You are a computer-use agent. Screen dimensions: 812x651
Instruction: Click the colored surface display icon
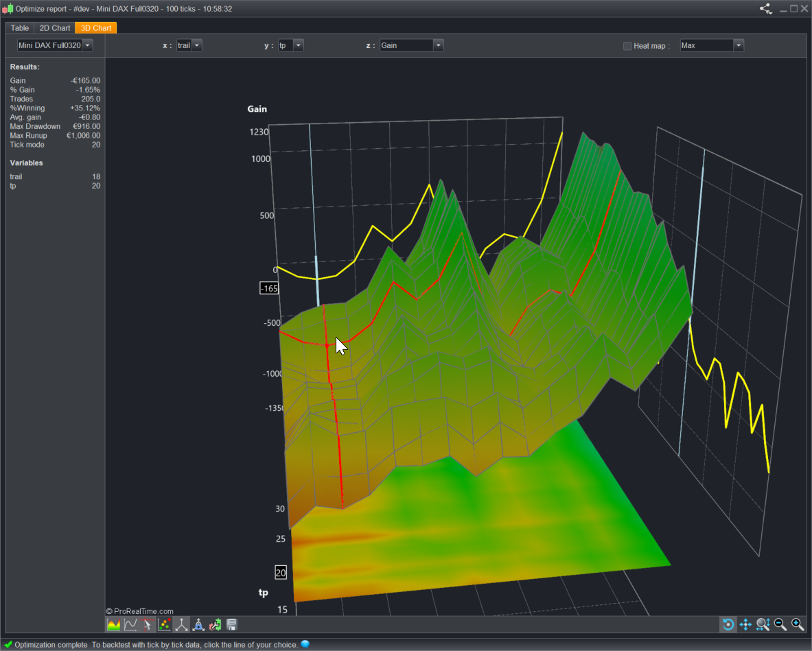[x=114, y=625]
